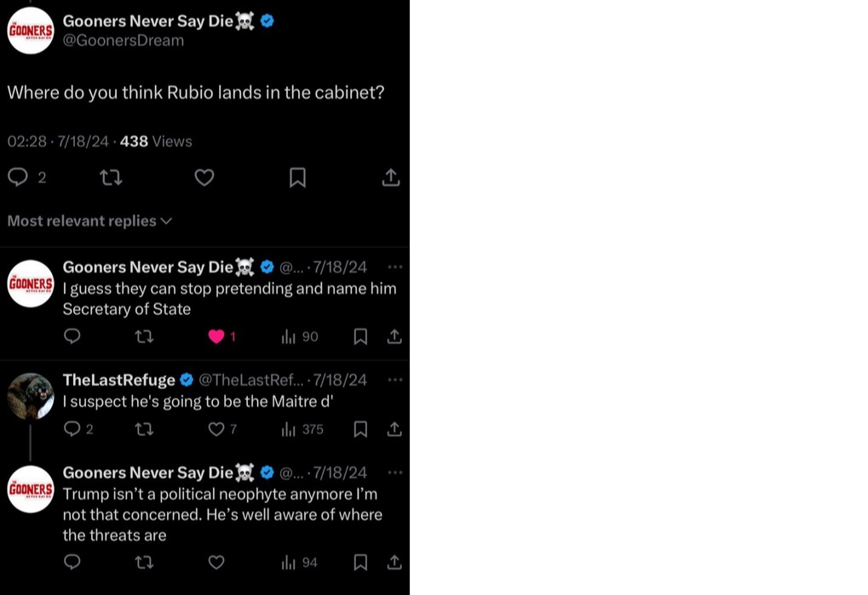View analytics for TheLastRefuge reply with 375 views
This screenshot has width=868, height=595.
pos(289,429)
